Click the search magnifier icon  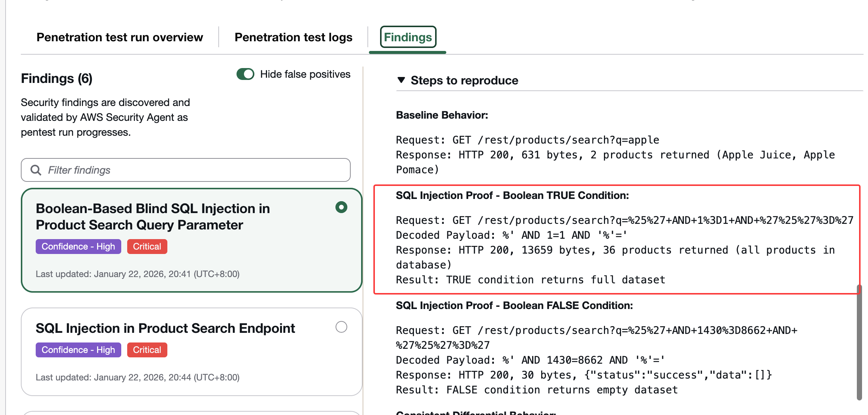pos(36,170)
